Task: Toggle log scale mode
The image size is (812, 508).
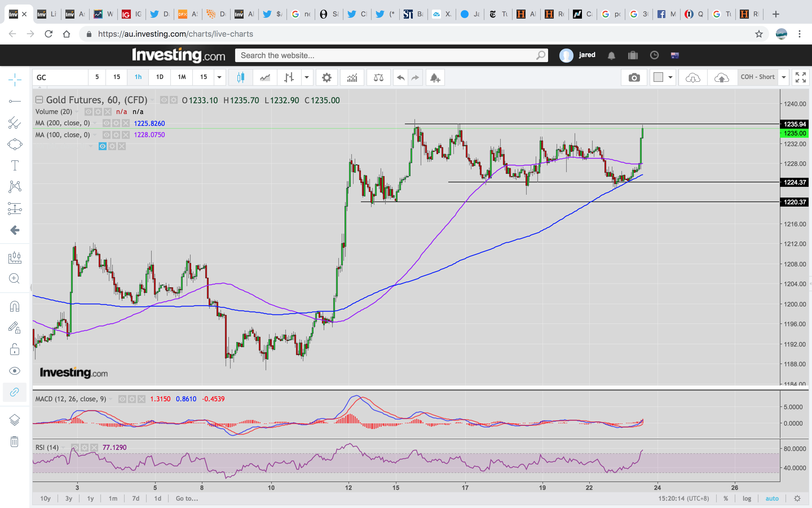Action: (x=747, y=498)
